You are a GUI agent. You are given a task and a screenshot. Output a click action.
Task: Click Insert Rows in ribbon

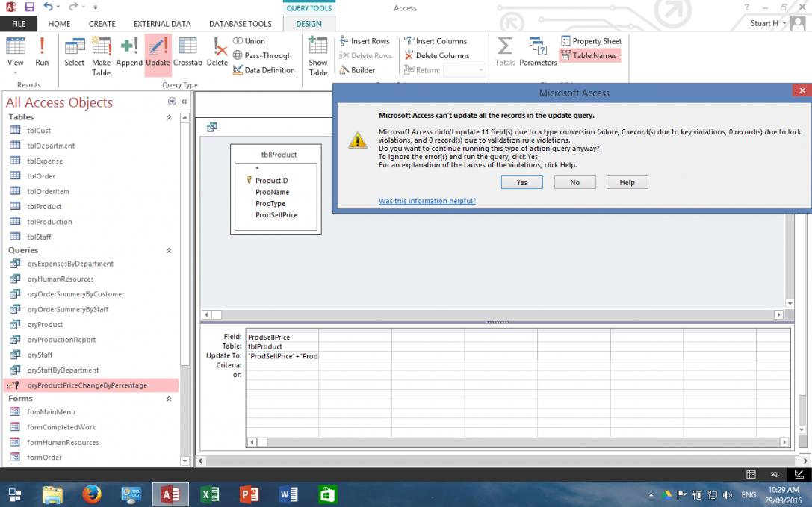365,41
